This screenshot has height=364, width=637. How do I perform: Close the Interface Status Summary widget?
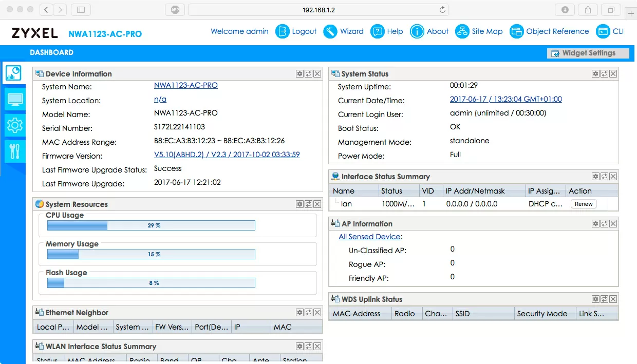tap(613, 177)
